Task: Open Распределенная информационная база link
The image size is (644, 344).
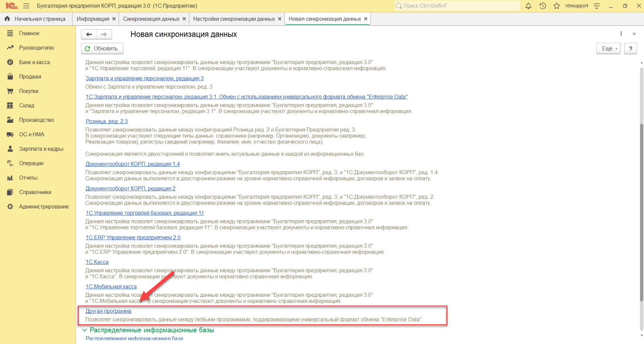Action: [x=134, y=339]
